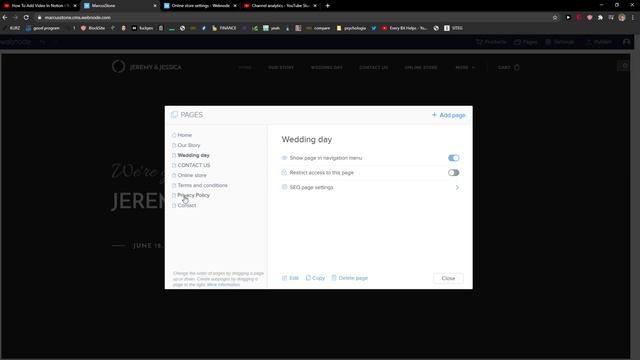Image resolution: width=640 pixels, height=360 pixels.
Task: Open Every Bit Helps YouTube bookmark
Action: pyautogui.click(x=404, y=28)
